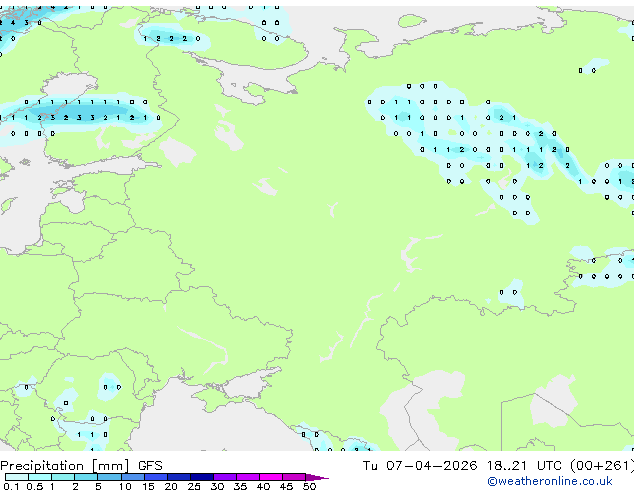Click the legend scale label '45'
The image size is (634, 490).
point(286,486)
